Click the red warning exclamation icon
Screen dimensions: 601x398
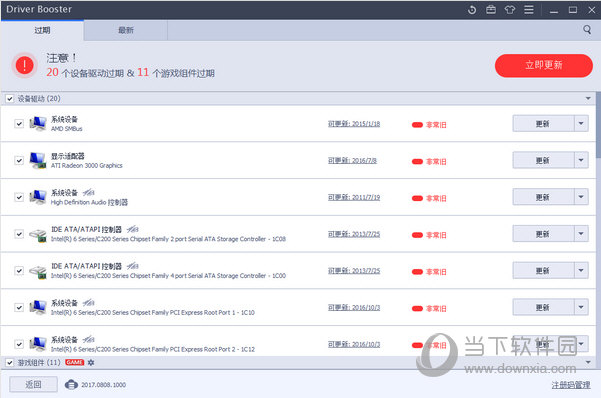coord(25,65)
